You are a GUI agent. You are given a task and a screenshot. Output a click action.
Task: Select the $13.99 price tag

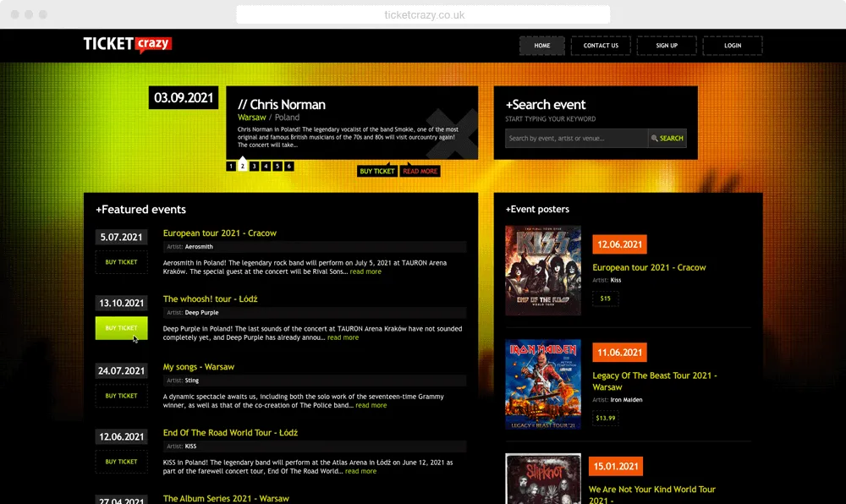[606, 418]
